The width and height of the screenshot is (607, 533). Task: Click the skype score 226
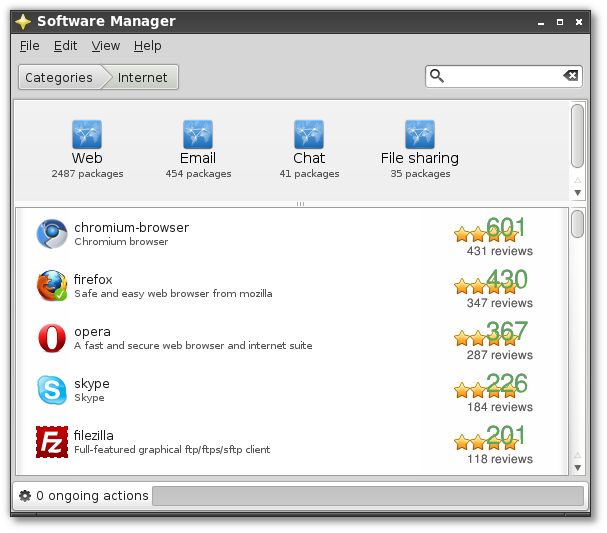[x=507, y=383]
